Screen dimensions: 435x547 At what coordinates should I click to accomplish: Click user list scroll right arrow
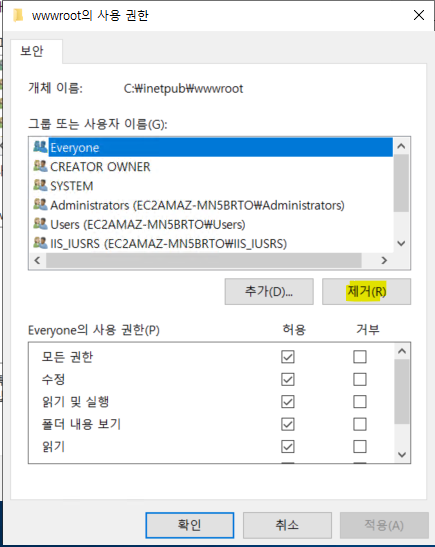[x=384, y=260]
